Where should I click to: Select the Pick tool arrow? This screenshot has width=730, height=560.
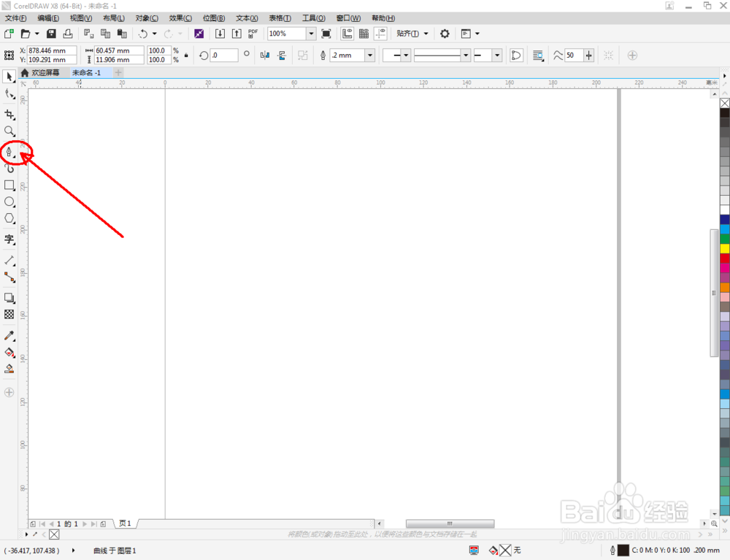[9, 77]
